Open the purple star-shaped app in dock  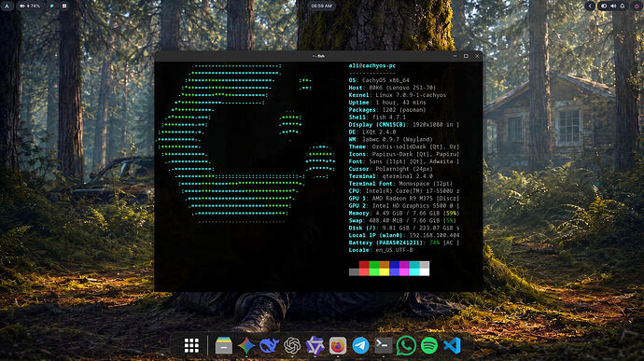click(x=315, y=345)
